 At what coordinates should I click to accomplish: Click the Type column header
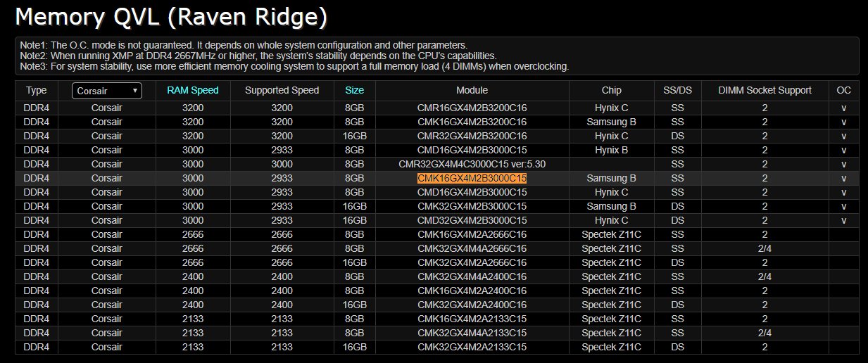point(36,90)
